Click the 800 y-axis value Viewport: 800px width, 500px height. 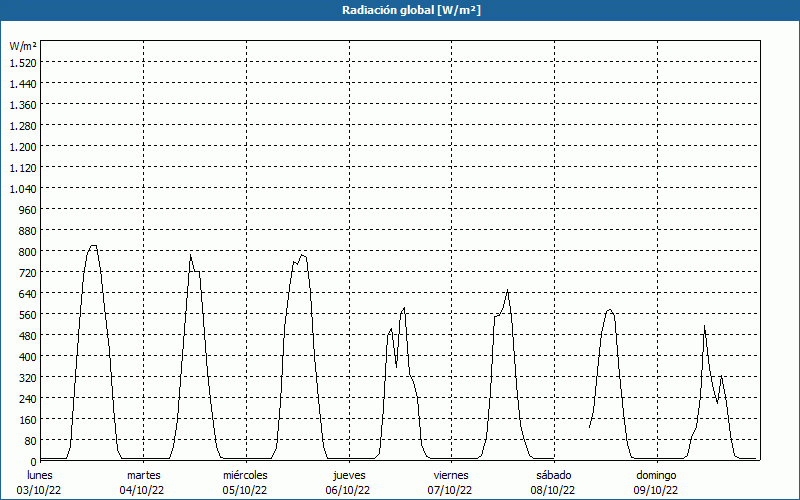pyautogui.click(x=27, y=252)
